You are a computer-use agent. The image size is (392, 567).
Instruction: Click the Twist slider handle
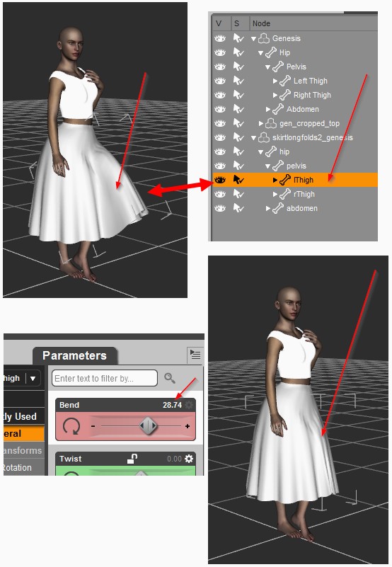[x=141, y=473]
